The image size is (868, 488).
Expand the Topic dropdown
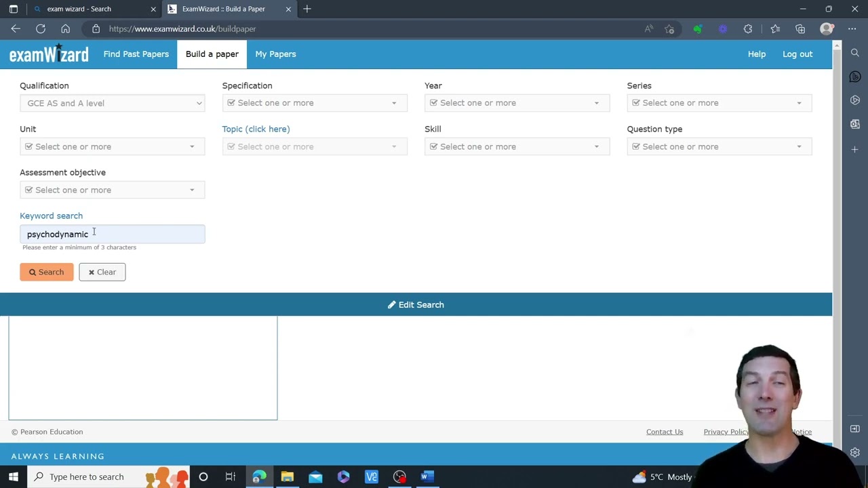315,146
